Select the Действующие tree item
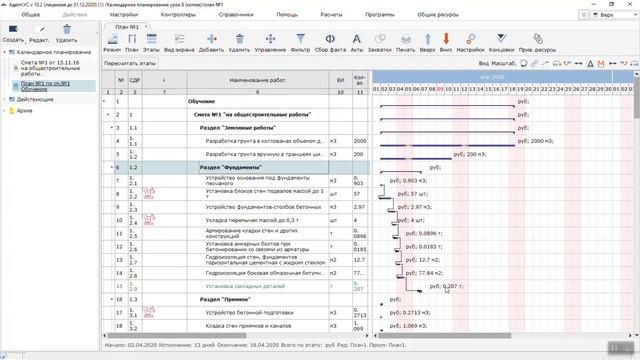Viewport: 640px width, 360px height. click(35, 99)
